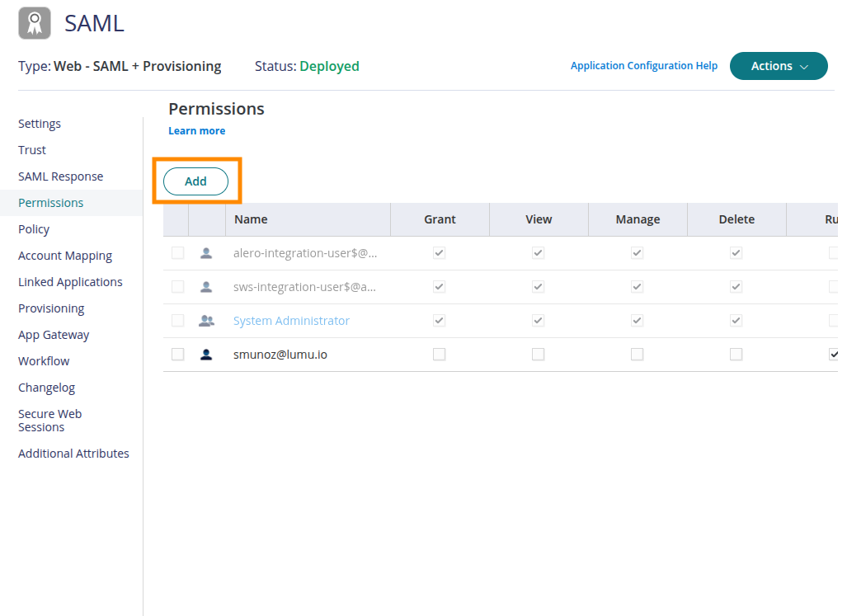Click the SAML application badge icon

[35, 23]
